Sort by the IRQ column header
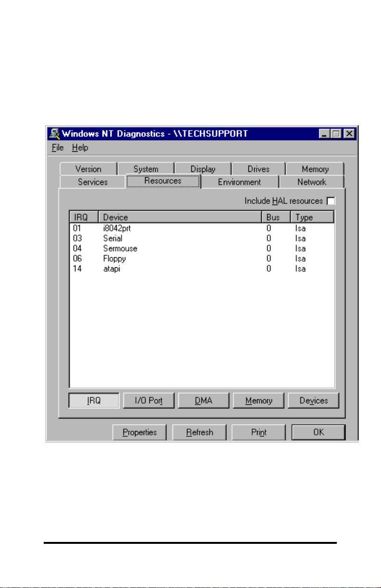Image resolution: width=381 pixels, height=588 pixels. [x=84, y=217]
